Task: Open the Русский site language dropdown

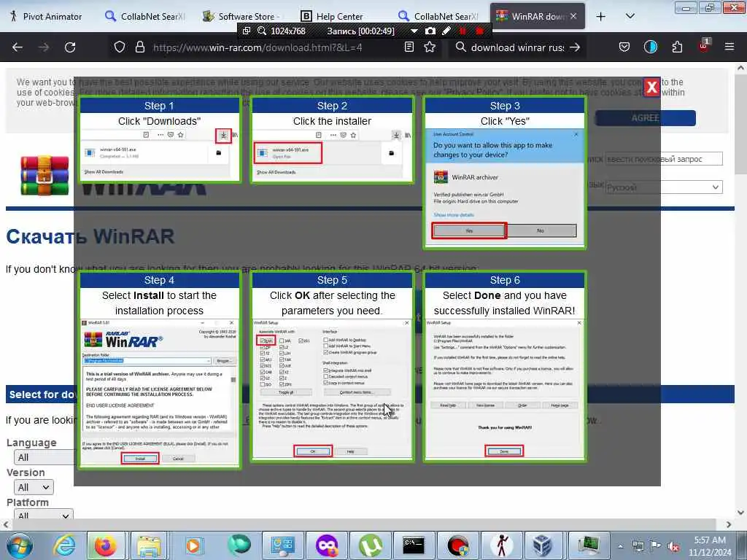Action: click(664, 187)
